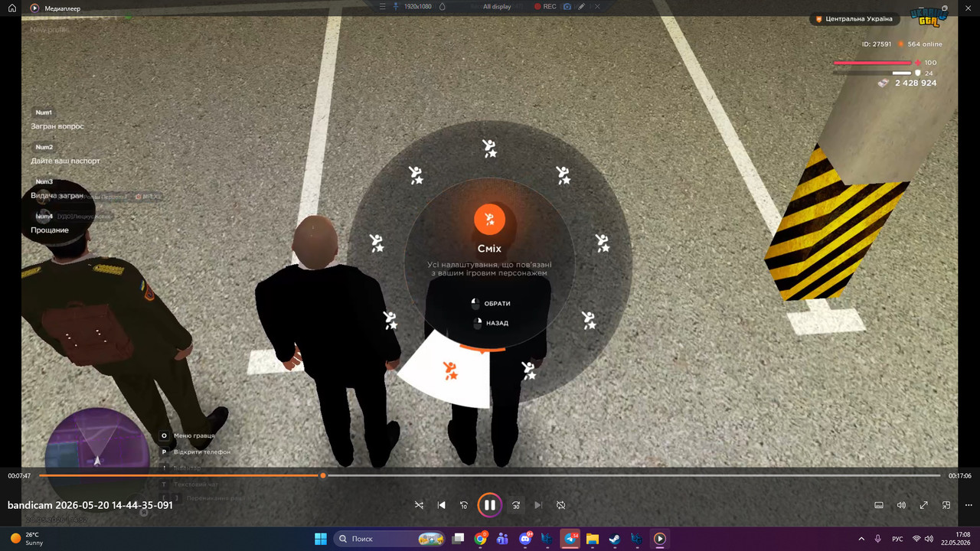This screenshot has height=551, width=980.
Task: Open File Explorer from the taskbar
Action: (593, 539)
